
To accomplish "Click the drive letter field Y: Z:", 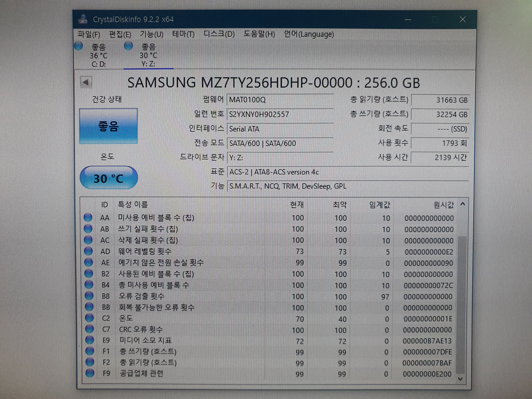I will pyautogui.click(x=280, y=158).
